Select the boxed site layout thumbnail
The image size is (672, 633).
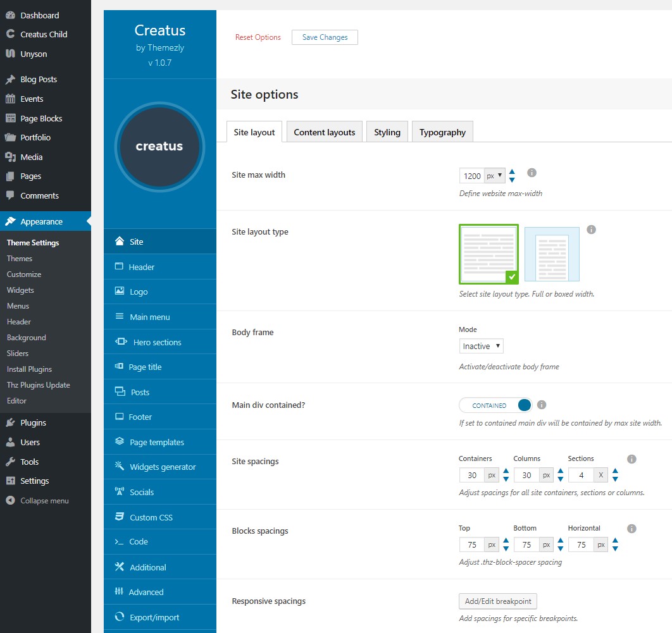[551, 254]
